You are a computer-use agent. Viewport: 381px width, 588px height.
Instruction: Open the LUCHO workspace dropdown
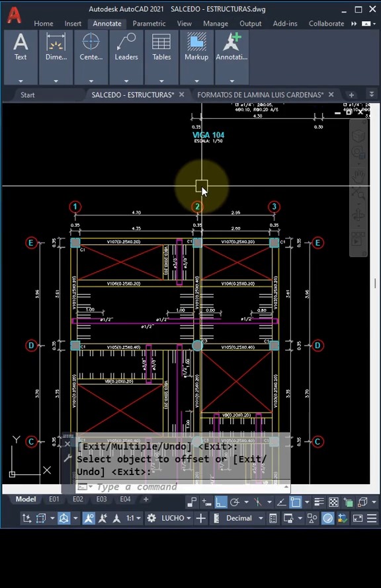click(x=176, y=518)
